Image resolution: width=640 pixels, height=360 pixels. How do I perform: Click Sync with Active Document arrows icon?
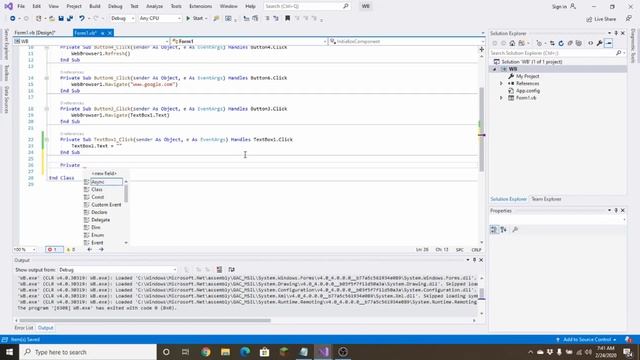[552, 43]
